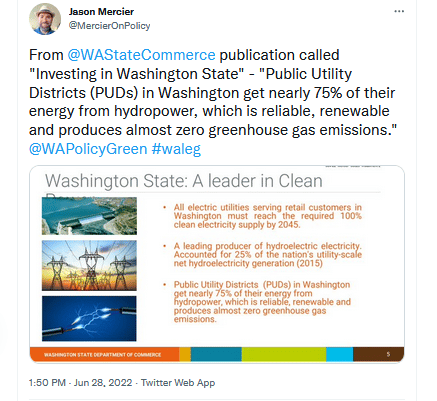Screen dimensions: 437x401
Task: Click the electric spark cables photo
Action: click(x=89, y=319)
